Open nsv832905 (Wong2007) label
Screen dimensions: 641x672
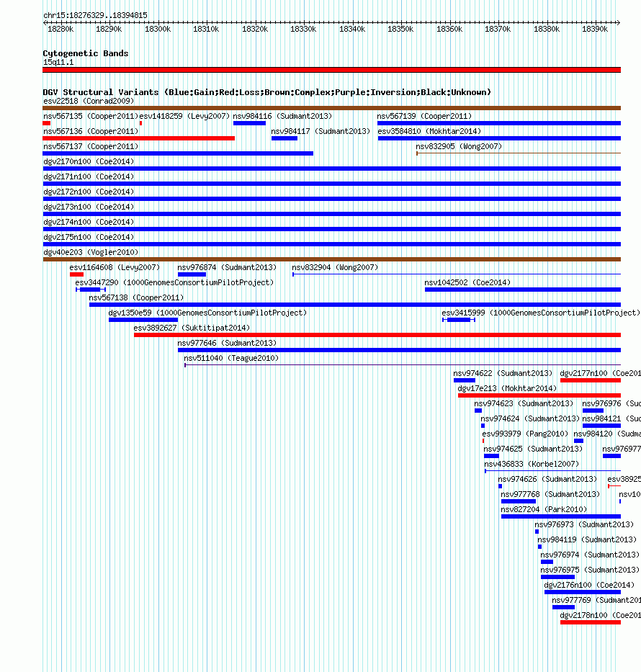(x=459, y=146)
